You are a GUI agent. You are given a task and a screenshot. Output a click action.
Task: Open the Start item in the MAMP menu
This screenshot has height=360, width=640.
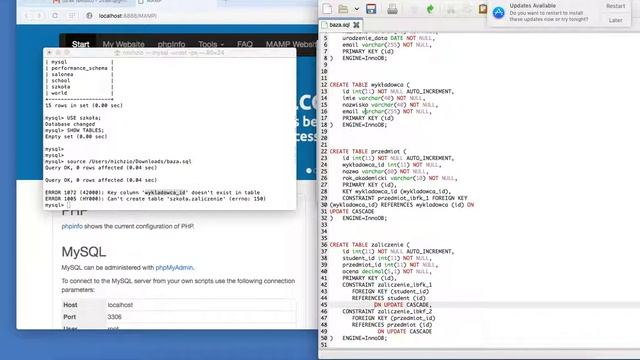(80, 44)
